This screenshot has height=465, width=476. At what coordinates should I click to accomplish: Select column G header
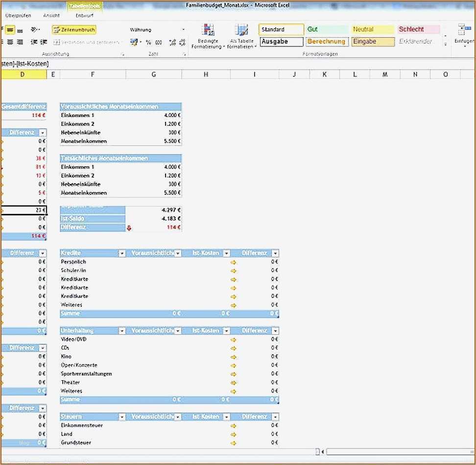(154, 74)
